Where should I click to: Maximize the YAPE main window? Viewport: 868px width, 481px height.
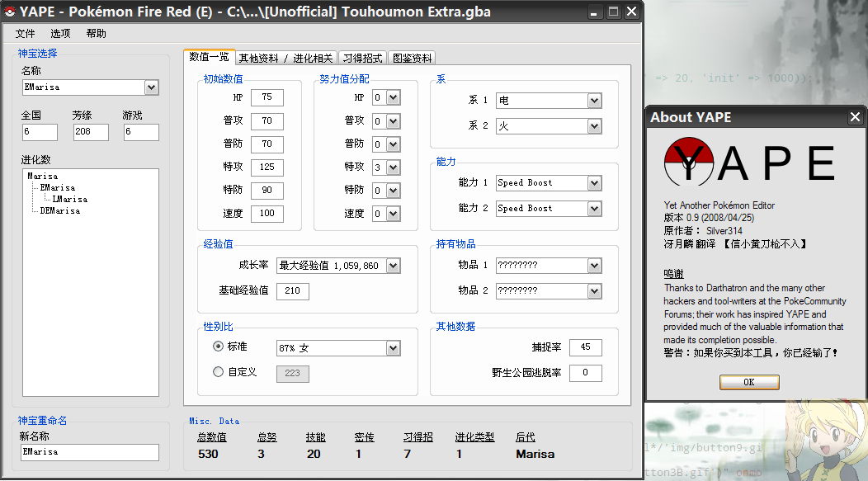[x=613, y=12]
